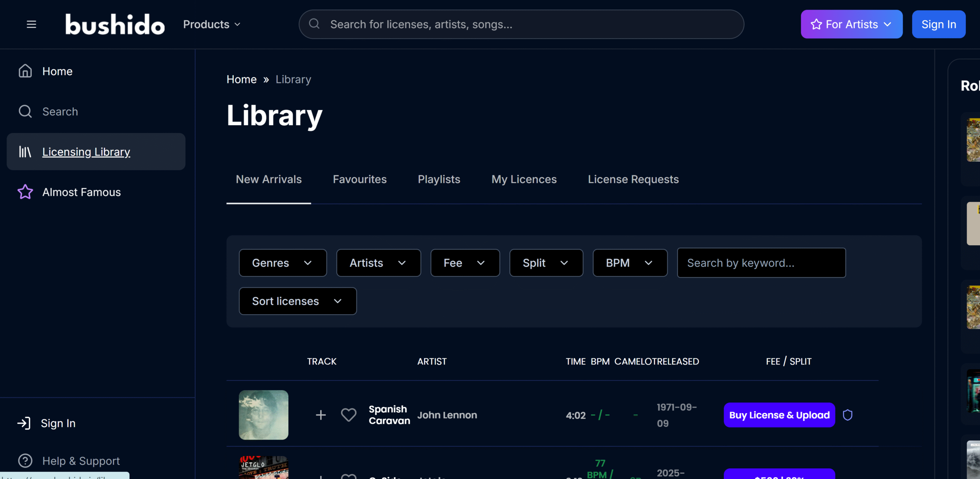
Task: Open the Products menu in the header
Action: pos(212,24)
